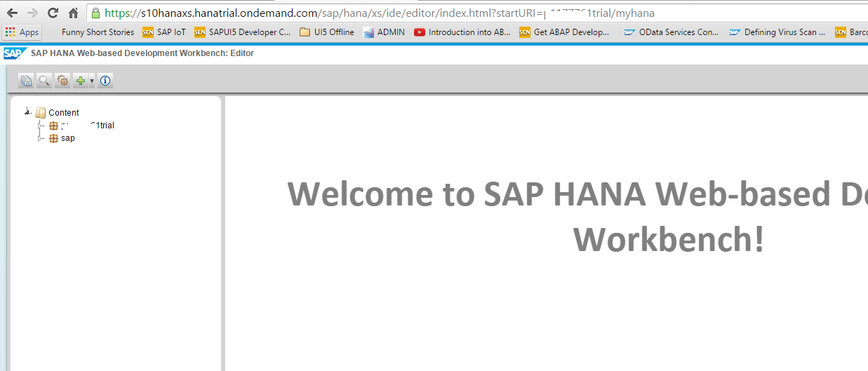Open the ADMIN bookmark
This screenshot has height=371, width=868.
coord(384,32)
